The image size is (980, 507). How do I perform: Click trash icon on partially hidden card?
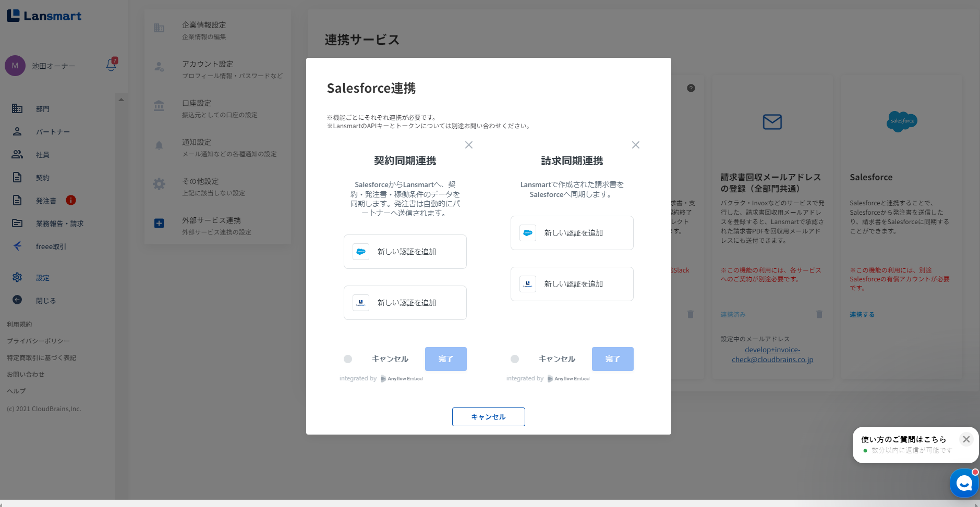691,314
